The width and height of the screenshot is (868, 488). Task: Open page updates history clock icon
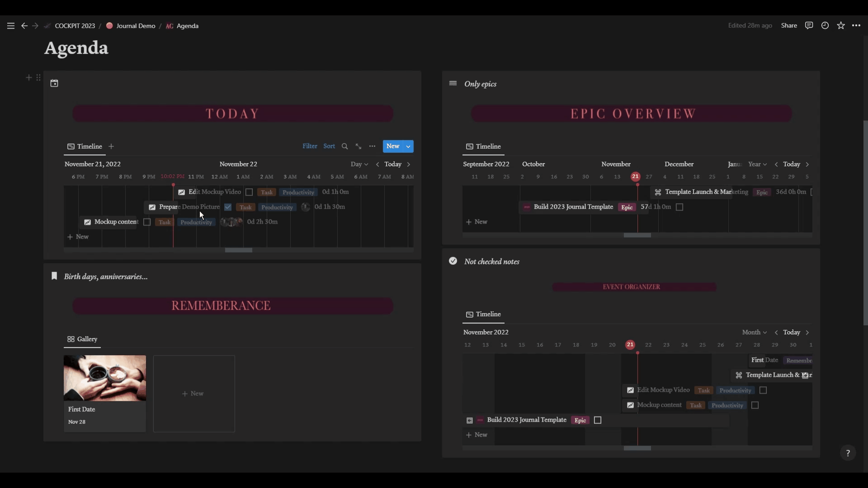825,25
